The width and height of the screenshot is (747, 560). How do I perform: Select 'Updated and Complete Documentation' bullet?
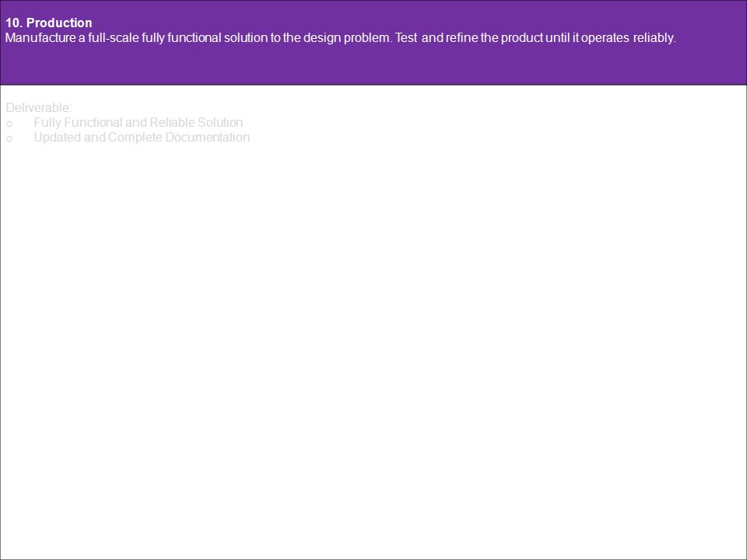coord(142,137)
